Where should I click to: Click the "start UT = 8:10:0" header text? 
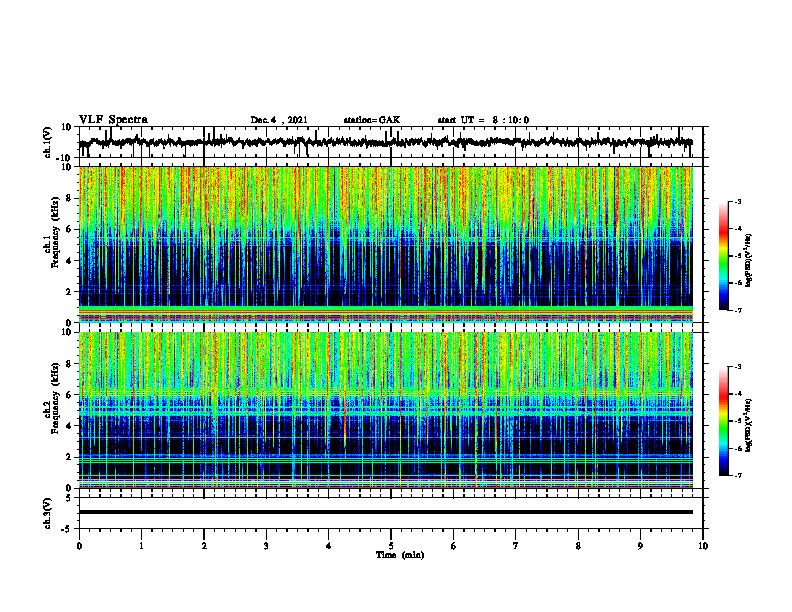tap(483, 120)
